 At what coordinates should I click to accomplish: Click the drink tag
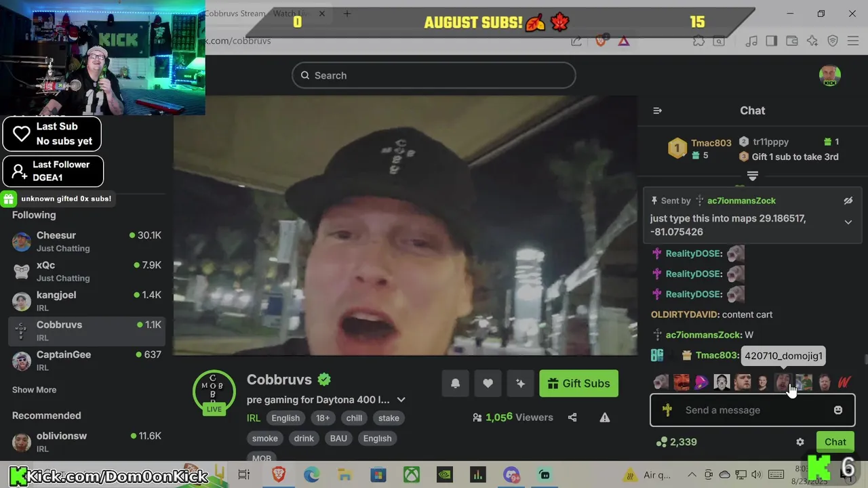coord(304,439)
